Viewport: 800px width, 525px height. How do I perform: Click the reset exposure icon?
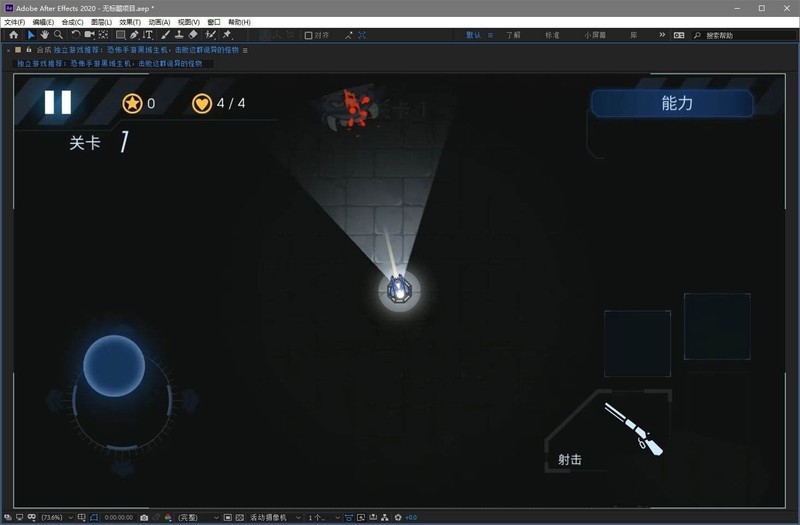[x=398, y=517]
